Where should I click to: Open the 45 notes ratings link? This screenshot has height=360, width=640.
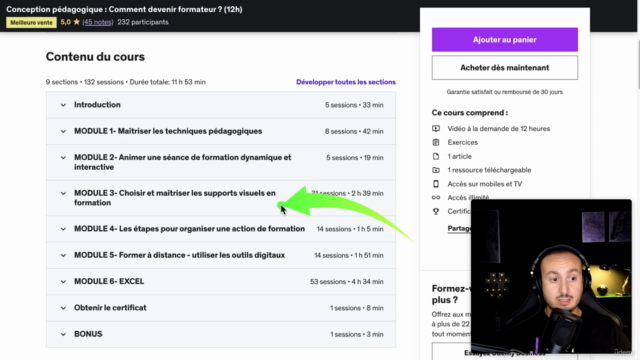point(98,22)
